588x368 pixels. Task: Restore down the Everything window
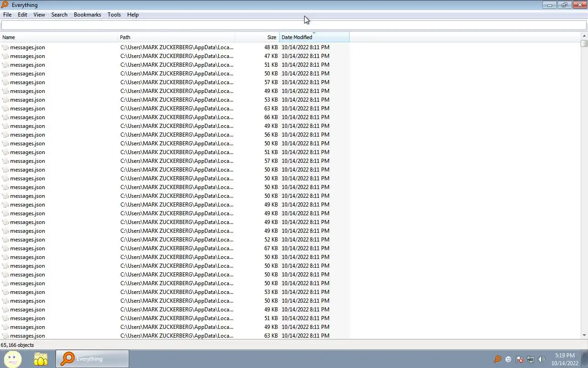tap(564, 5)
